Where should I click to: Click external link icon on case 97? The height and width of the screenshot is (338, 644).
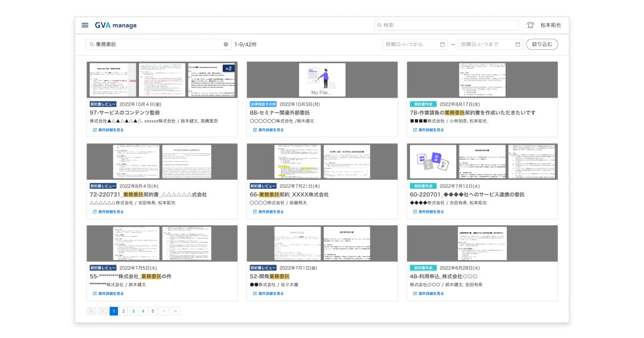[95, 130]
